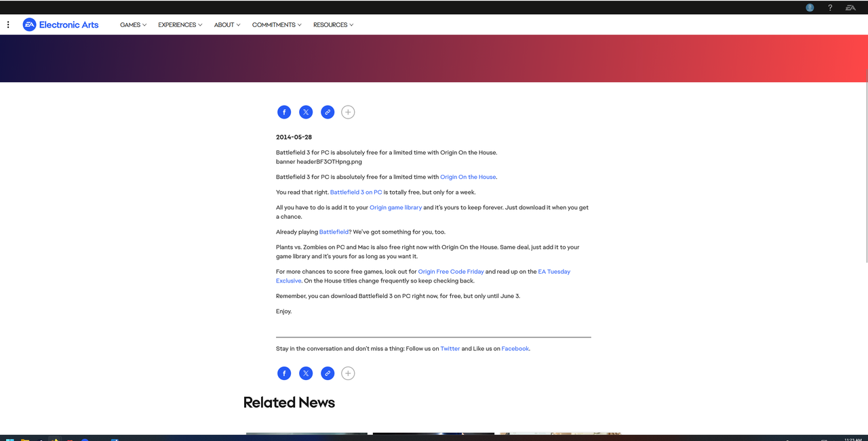This screenshot has height=441, width=868.
Task: Expand the Games menu
Action: coord(133,24)
